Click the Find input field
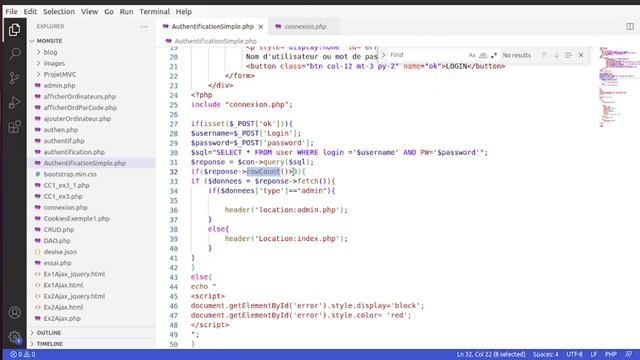Image resolution: width=640 pixels, height=360 pixels. point(427,55)
